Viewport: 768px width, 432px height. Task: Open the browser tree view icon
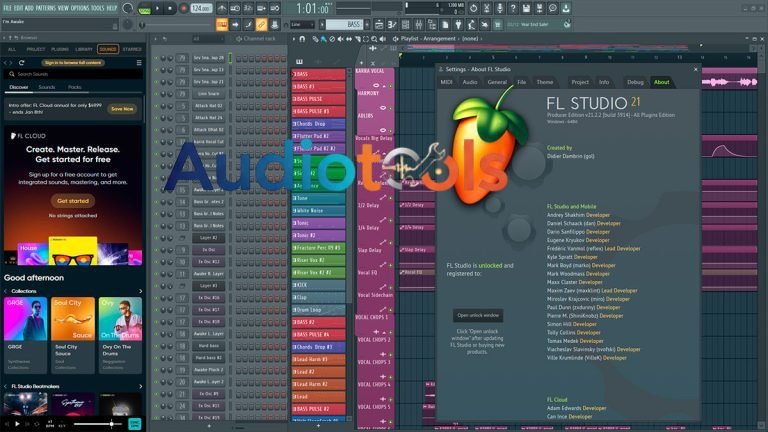[432, 24]
